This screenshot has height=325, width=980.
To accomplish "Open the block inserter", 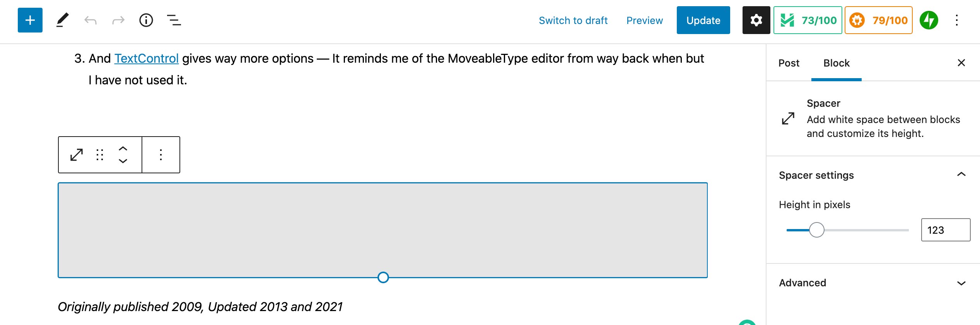I will 30,20.
